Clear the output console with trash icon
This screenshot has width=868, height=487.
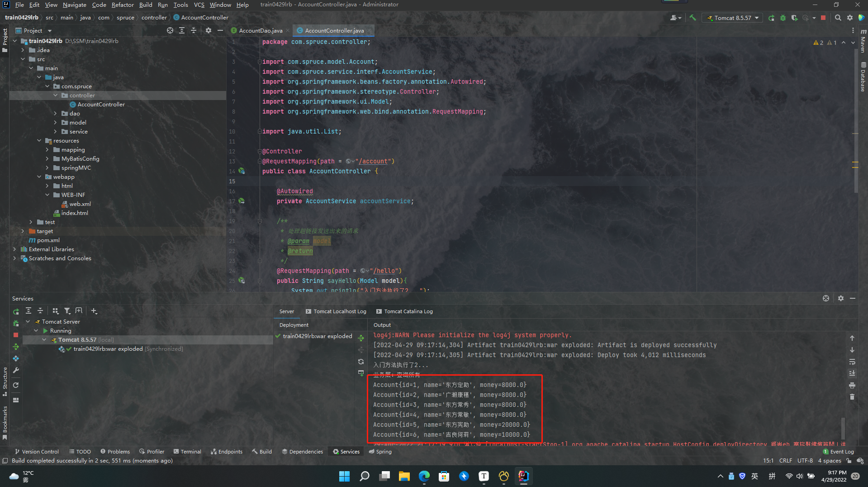click(x=852, y=397)
